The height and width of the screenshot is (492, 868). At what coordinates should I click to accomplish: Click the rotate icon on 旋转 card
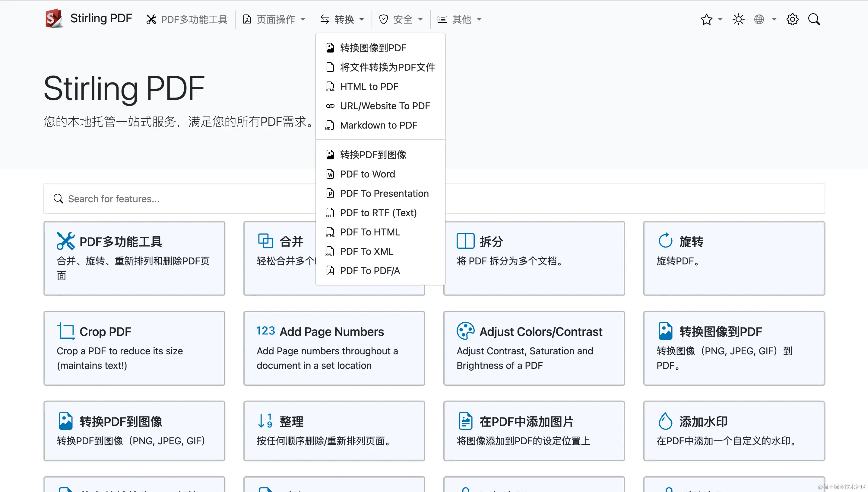(665, 240)
